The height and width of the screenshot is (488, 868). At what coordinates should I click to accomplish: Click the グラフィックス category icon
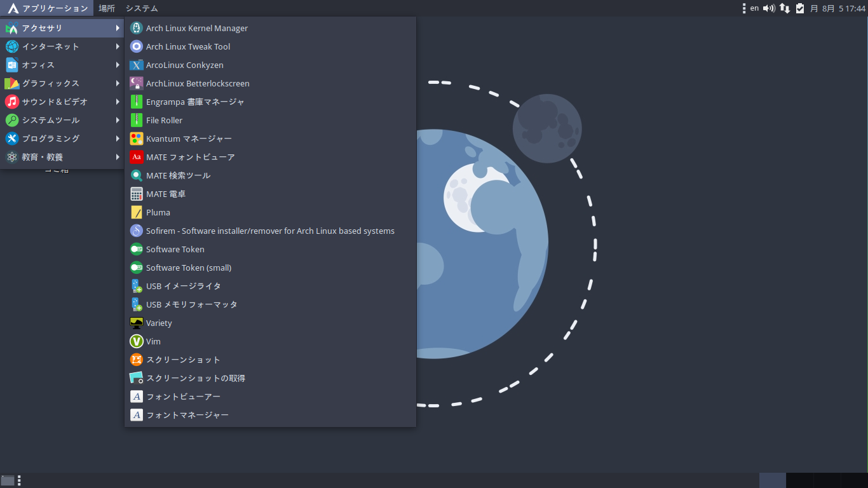(12, 83)
